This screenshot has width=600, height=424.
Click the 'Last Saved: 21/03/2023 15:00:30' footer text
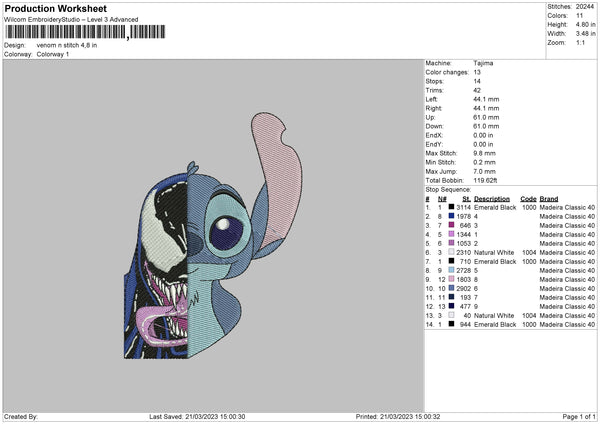click(197, 416)
